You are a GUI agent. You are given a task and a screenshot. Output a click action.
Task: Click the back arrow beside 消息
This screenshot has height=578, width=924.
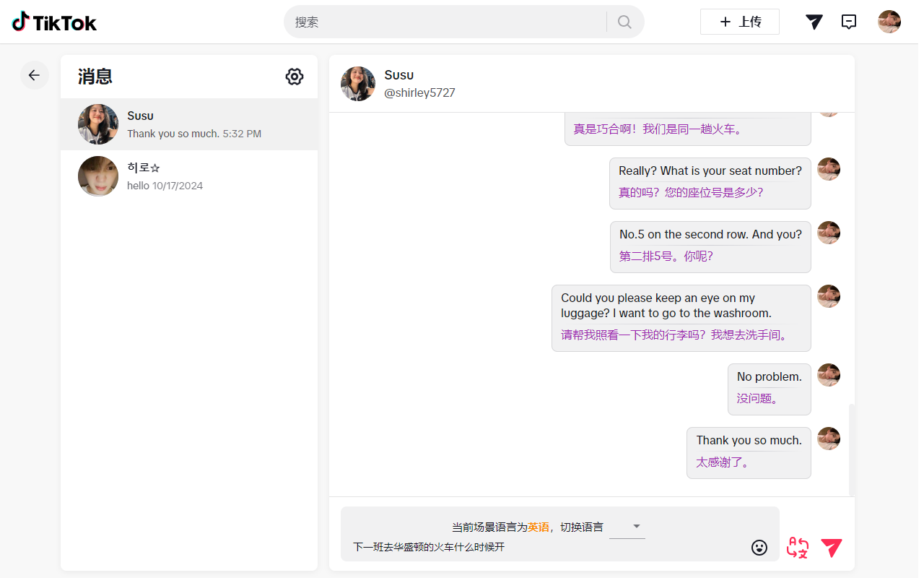point(34,74)
